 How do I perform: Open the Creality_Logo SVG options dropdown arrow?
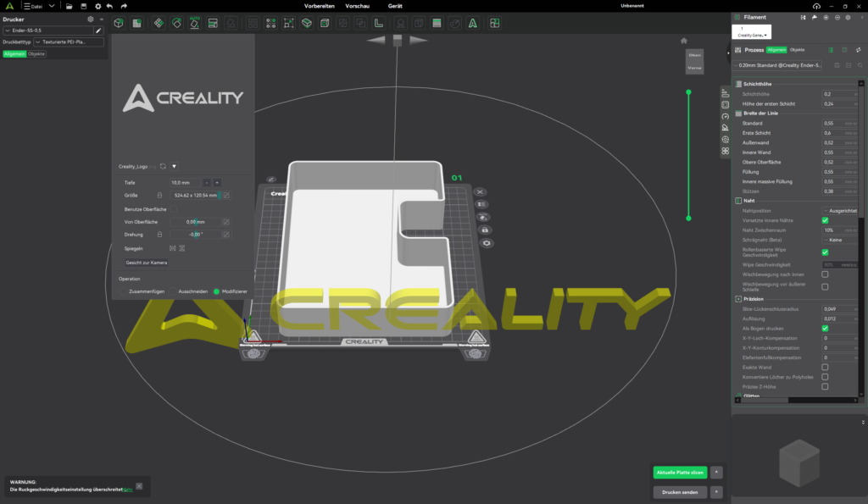tap(174, 166)
